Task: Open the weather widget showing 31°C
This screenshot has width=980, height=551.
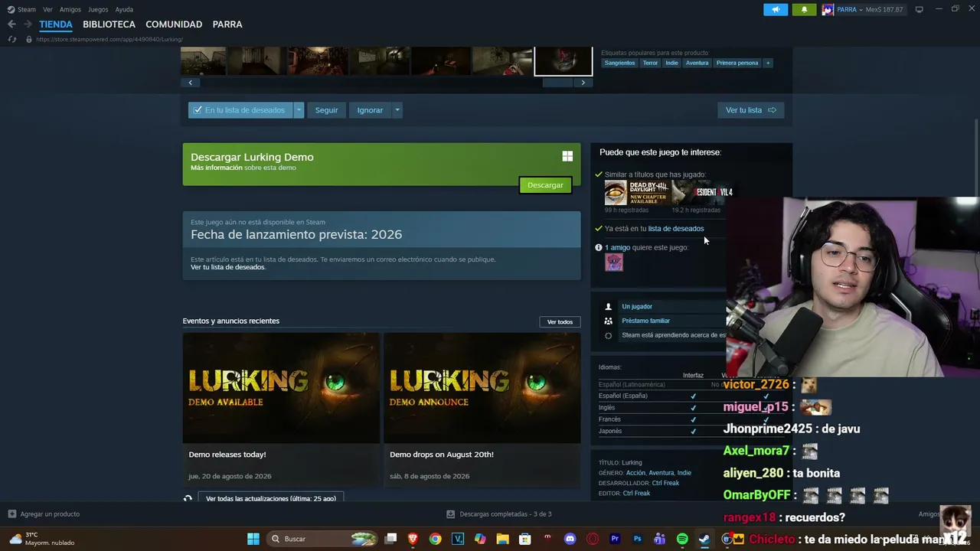Action: [42, 539]
